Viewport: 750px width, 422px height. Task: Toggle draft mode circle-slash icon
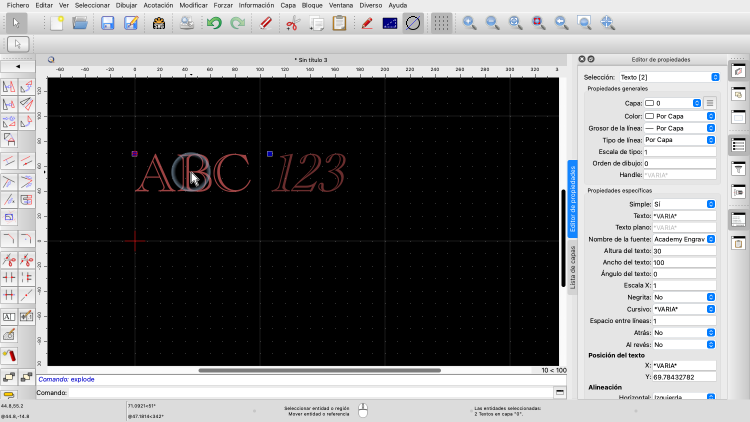(x=413, y=23)
